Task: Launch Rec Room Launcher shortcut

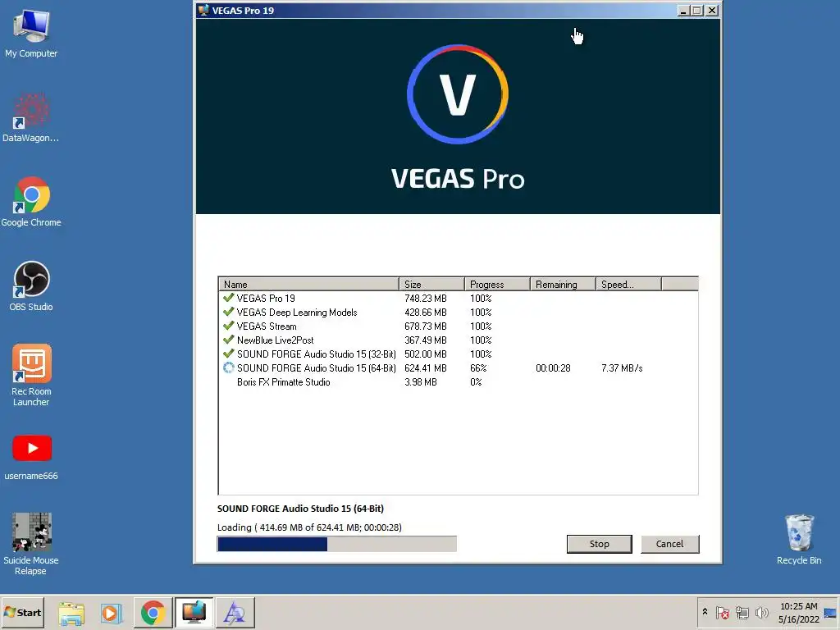Action: [x=31, y=375]
